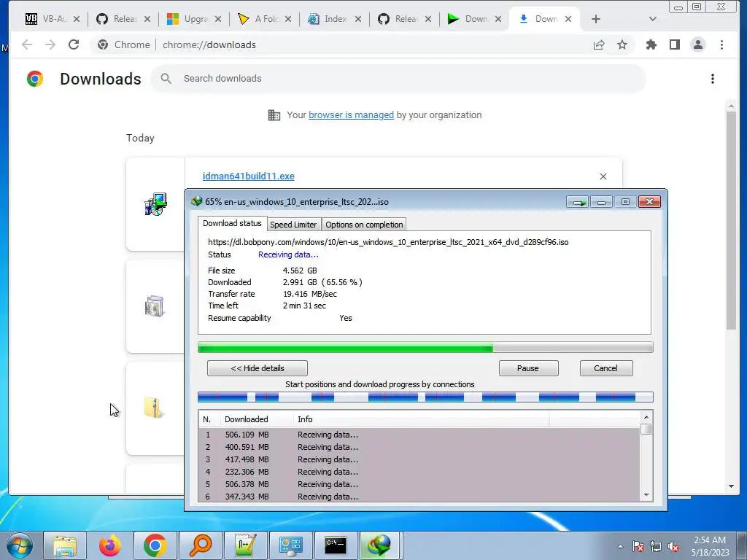Select the Download status tab

click(232, 223)
